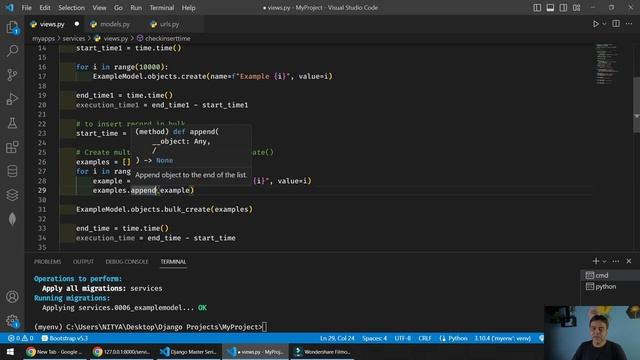Click the unsaved dot on views.py tab
The height and width of the screenshot is (360, 640).
point(77,24)
